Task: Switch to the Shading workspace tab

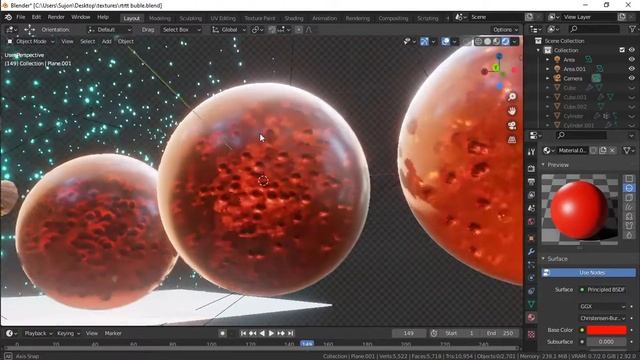Action: 294,18
